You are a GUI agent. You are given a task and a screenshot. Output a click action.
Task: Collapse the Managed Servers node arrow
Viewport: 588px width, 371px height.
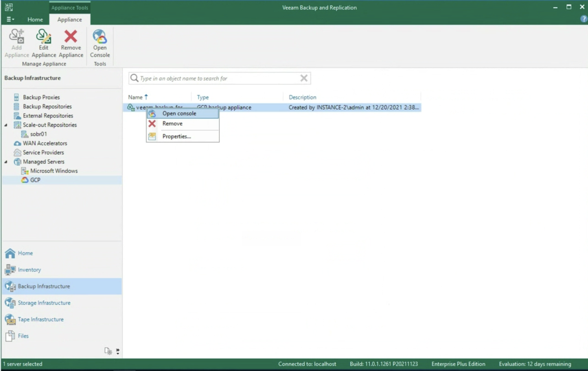(x=6, y=161)
